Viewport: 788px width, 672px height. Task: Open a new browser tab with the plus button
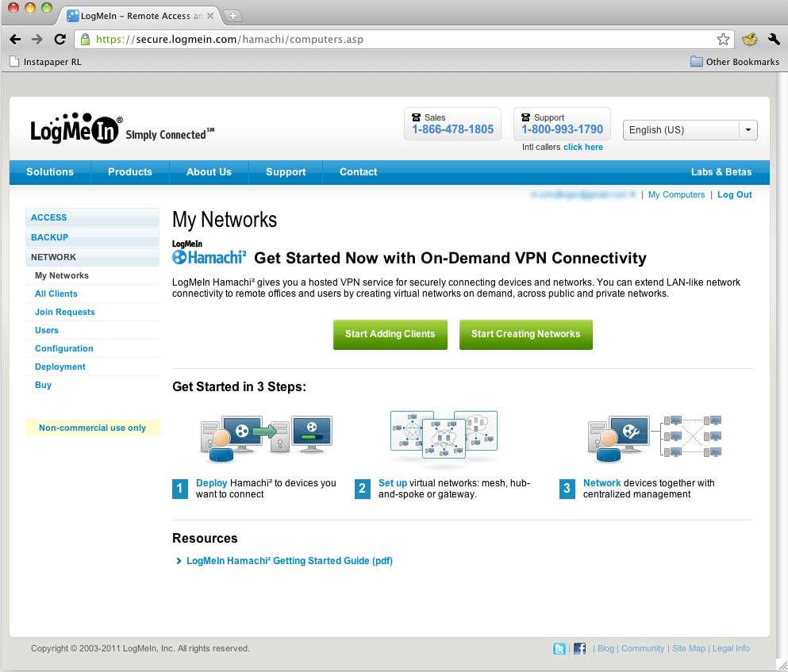pyautogui.click(x=233, y=16)
